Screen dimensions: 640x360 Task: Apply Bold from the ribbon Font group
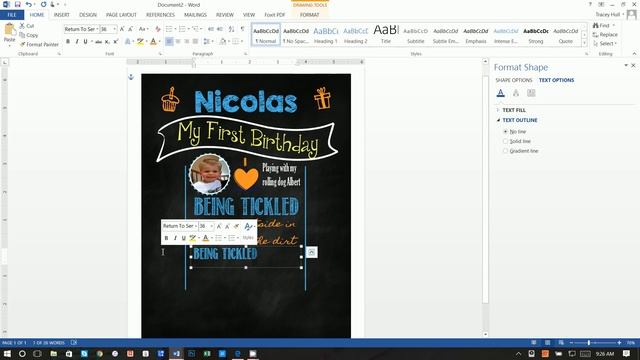click(68, 41)
